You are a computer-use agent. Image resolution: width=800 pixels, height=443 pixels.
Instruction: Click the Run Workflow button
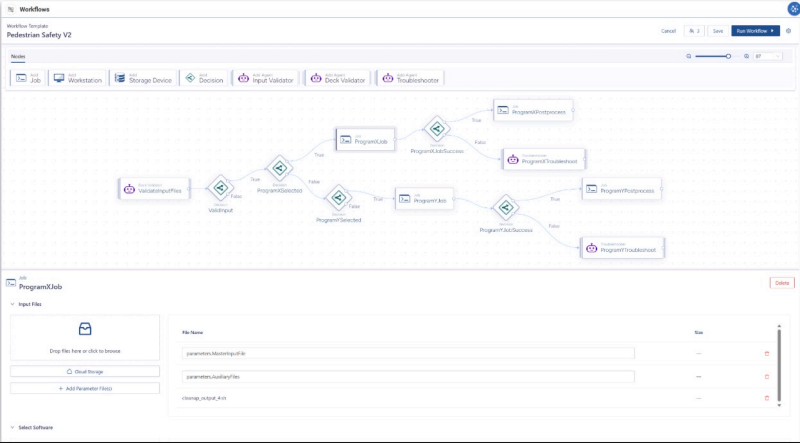point(755,31)
